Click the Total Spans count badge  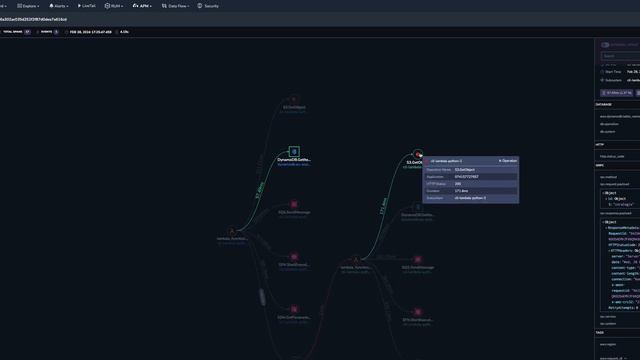(27, 32)
